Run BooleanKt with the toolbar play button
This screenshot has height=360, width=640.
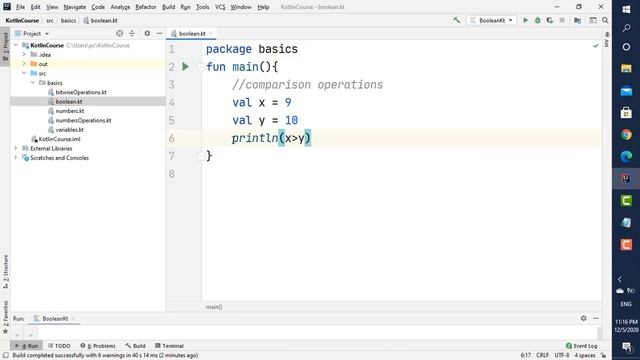point(526,20)
